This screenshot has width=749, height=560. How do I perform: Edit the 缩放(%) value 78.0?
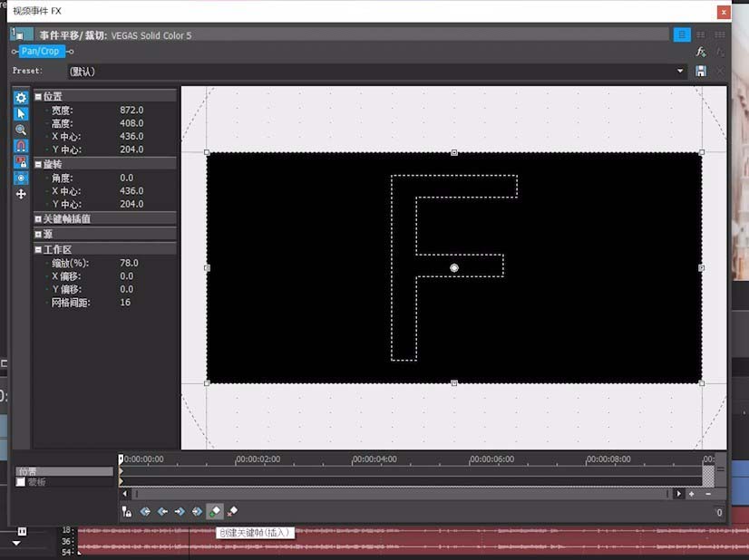(x=129, y=263)
